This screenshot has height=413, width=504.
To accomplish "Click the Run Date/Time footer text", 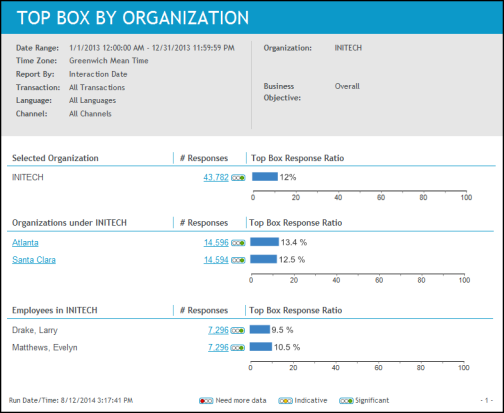I will coord(71,400).
